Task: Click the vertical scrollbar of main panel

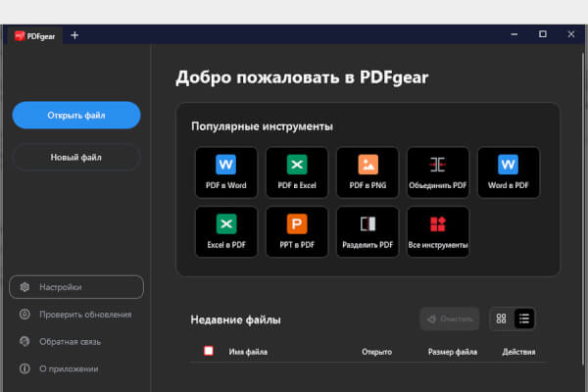Action: [583, 208]
